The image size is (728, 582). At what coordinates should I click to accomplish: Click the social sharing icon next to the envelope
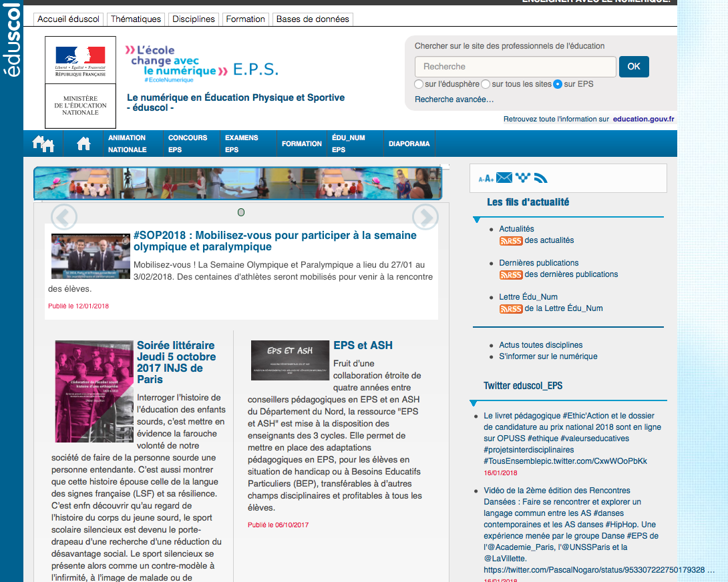point(522,178)
